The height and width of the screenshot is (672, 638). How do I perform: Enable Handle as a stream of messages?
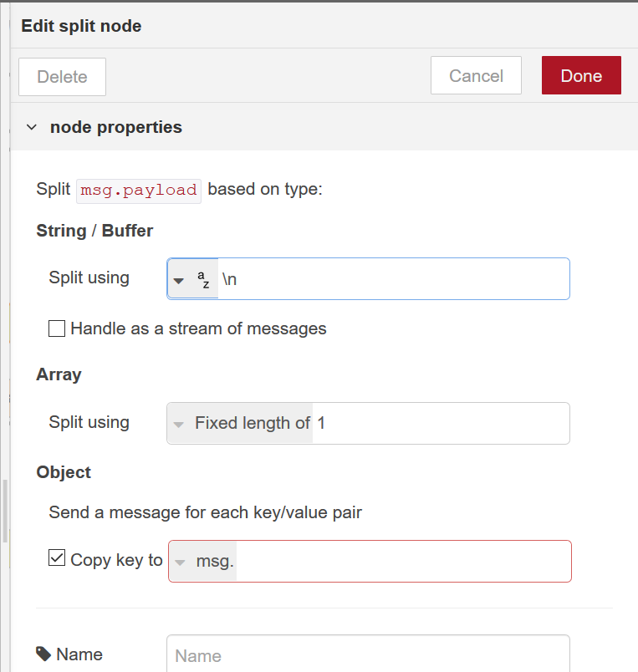coord(57,328)
